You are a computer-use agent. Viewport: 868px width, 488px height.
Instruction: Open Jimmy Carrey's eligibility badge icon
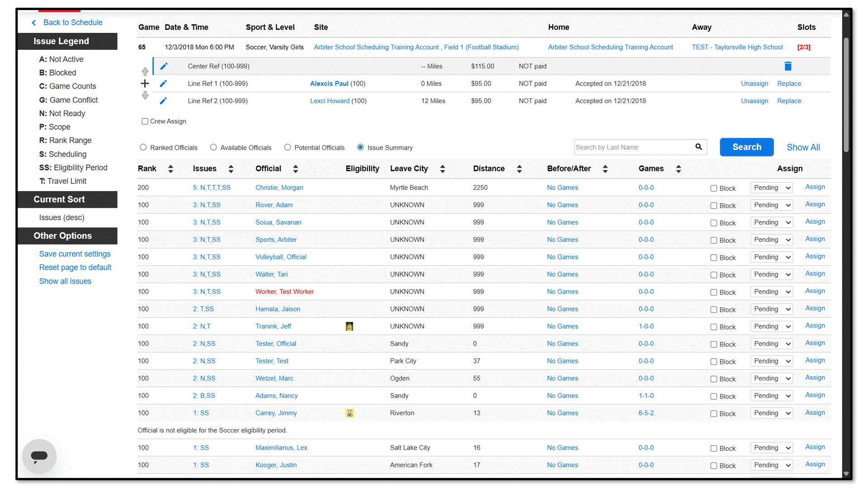pyautogui.click(x=349, y=413)
